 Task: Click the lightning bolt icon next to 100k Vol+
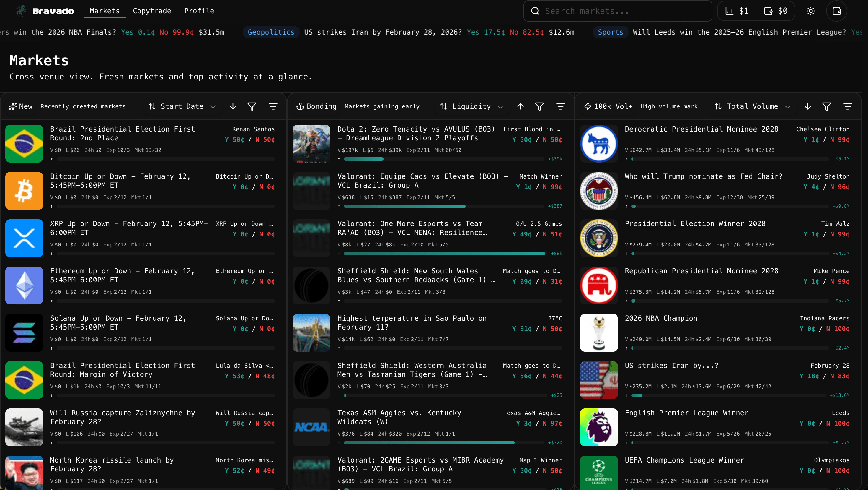(x=587, y=106)
